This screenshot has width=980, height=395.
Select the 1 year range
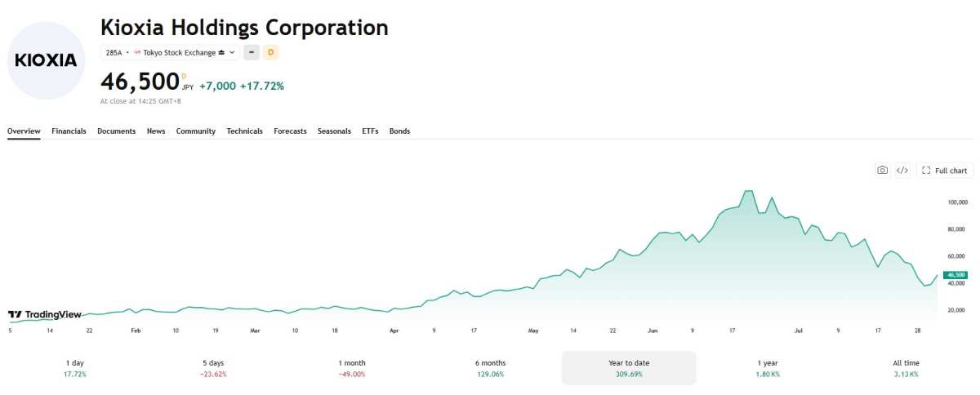click(x=768, y=368)
